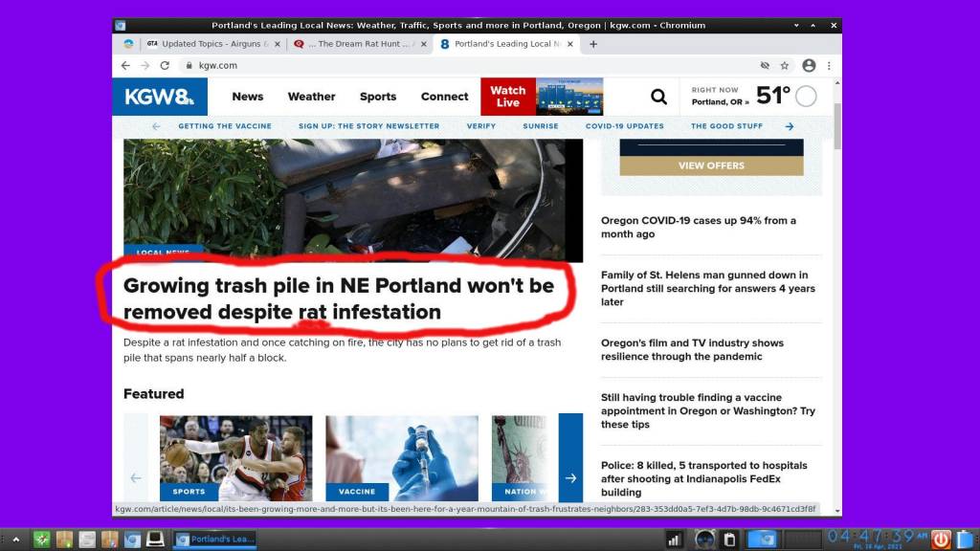Open the Growing trash pile headline
Viewport: 980px width, 551px height.
point(339,298)
